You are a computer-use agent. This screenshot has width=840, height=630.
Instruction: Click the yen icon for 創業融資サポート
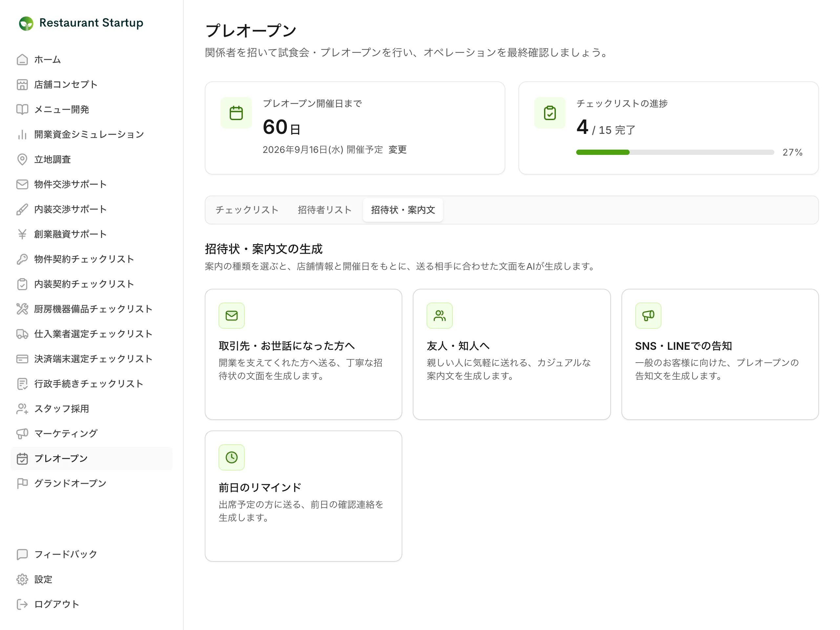[x=22, y=234]
